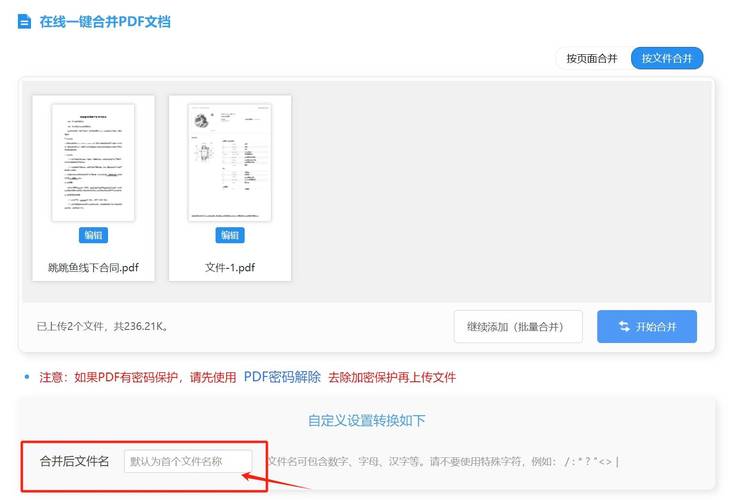Click the swap arrows icon in 开始合并 button

(624, 326)
